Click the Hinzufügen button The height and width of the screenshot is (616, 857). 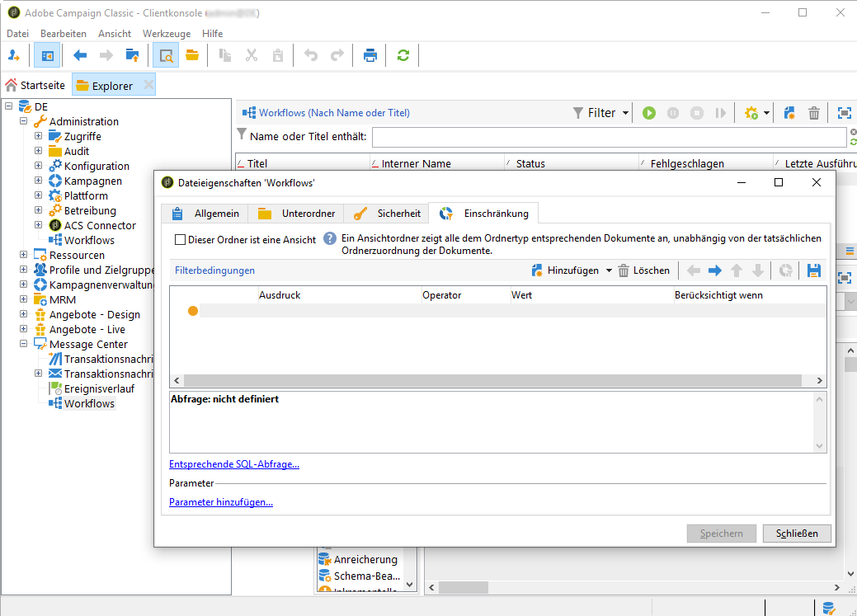click(565, 270)
